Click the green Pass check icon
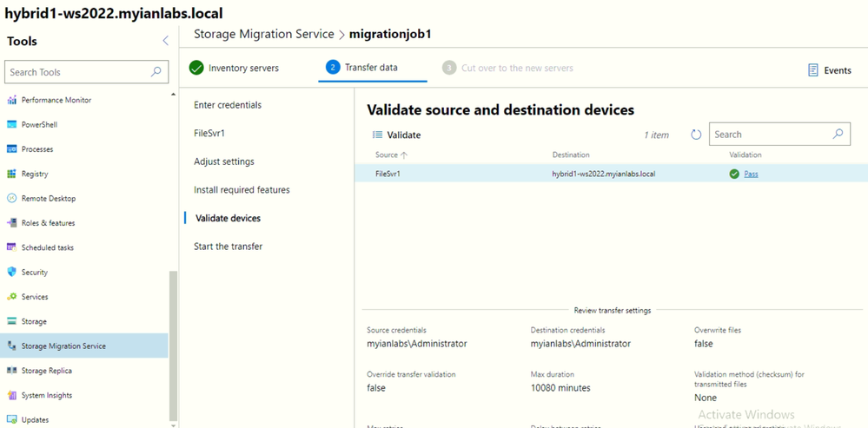 tap(734, 174)
